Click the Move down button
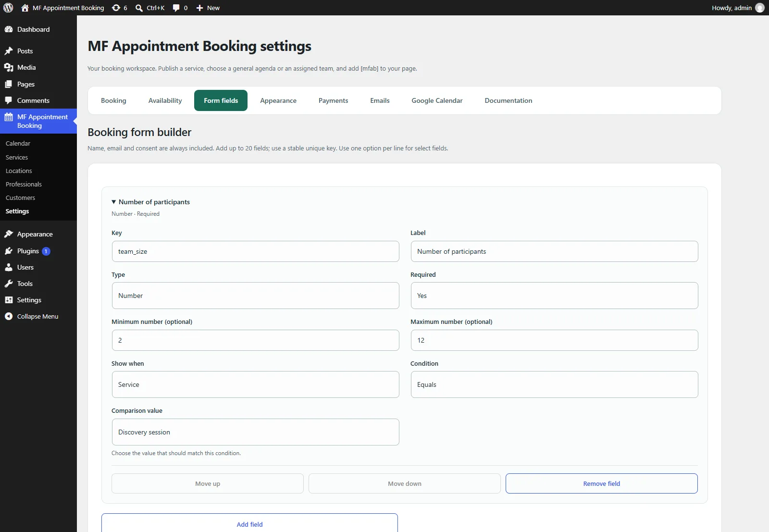Screen dimensions: 769x532 pos(404,483)
